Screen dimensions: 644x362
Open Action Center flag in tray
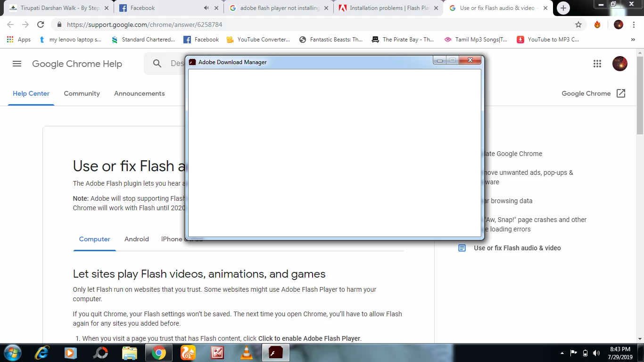pos(574,353)
